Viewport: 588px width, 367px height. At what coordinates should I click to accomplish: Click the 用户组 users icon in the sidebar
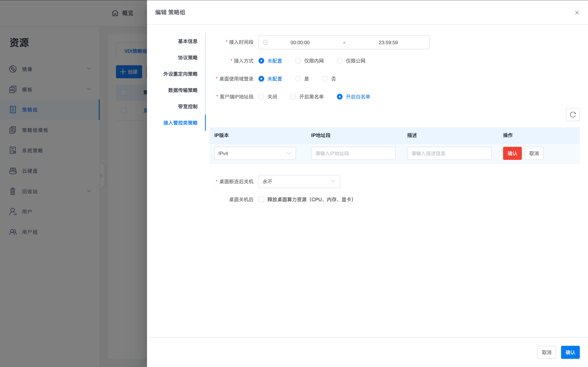[13, 232]
